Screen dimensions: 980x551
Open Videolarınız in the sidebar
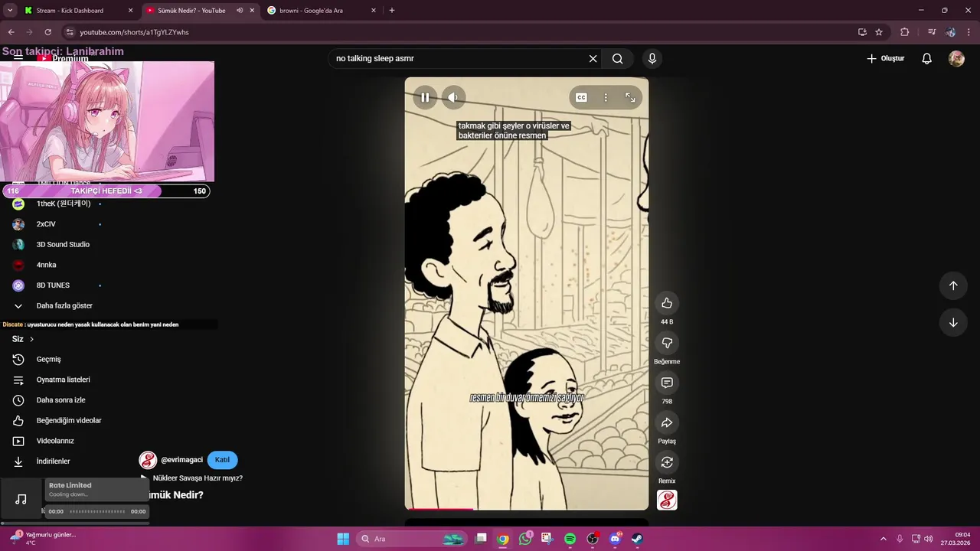click(55, 441)
